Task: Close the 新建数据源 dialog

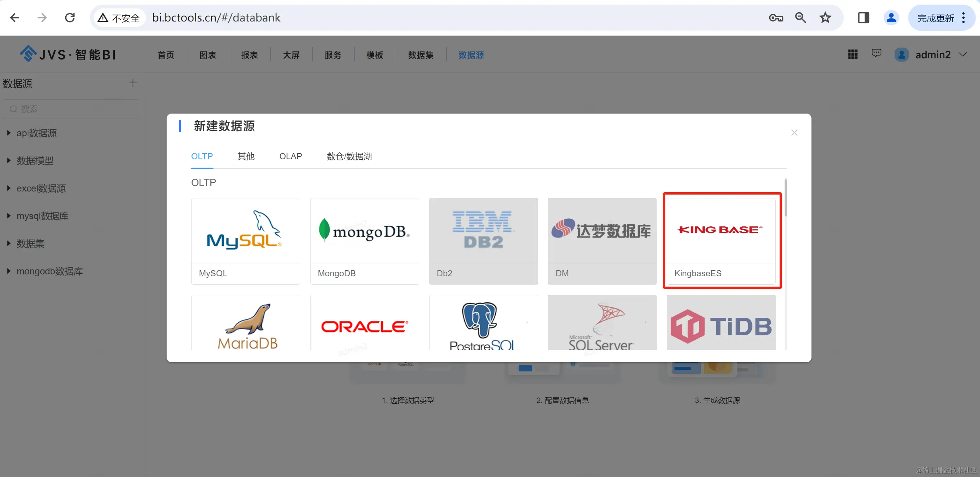Action: point(794,133)
